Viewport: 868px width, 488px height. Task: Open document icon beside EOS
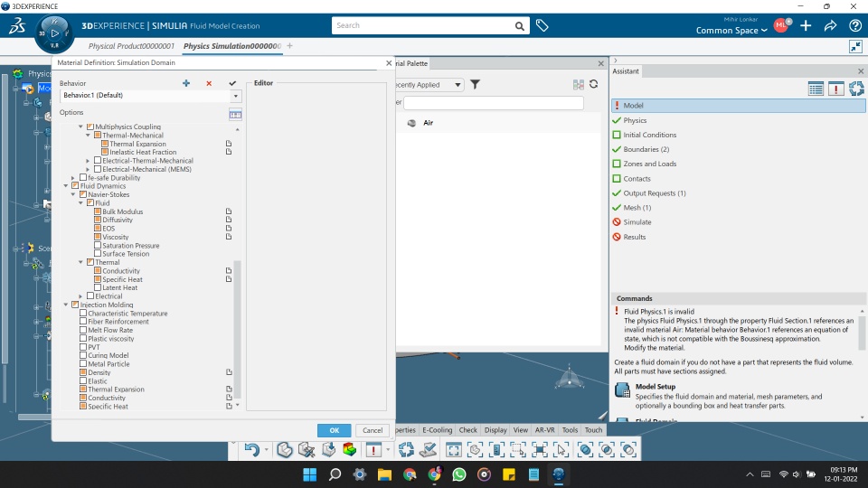tap(229, 228)
